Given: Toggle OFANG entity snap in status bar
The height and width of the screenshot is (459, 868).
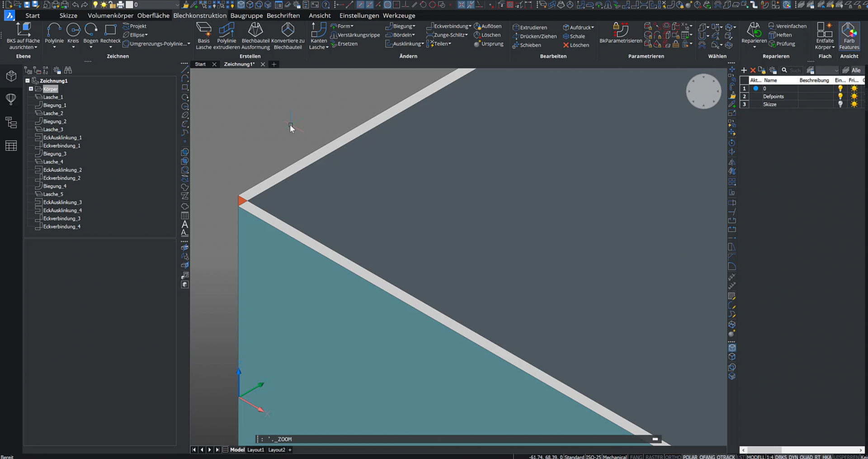Looking at the screenshot, I should tap(708, 457).
